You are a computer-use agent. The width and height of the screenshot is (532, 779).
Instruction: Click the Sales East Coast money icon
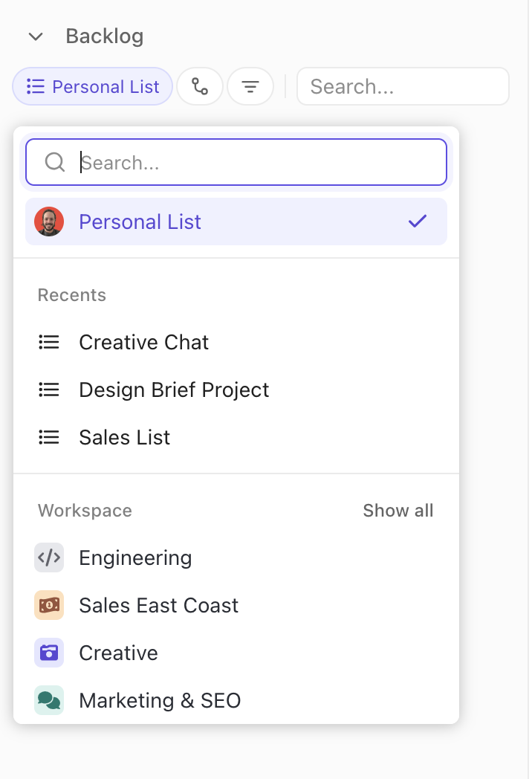pyautogui.click(x=49, y=605)
